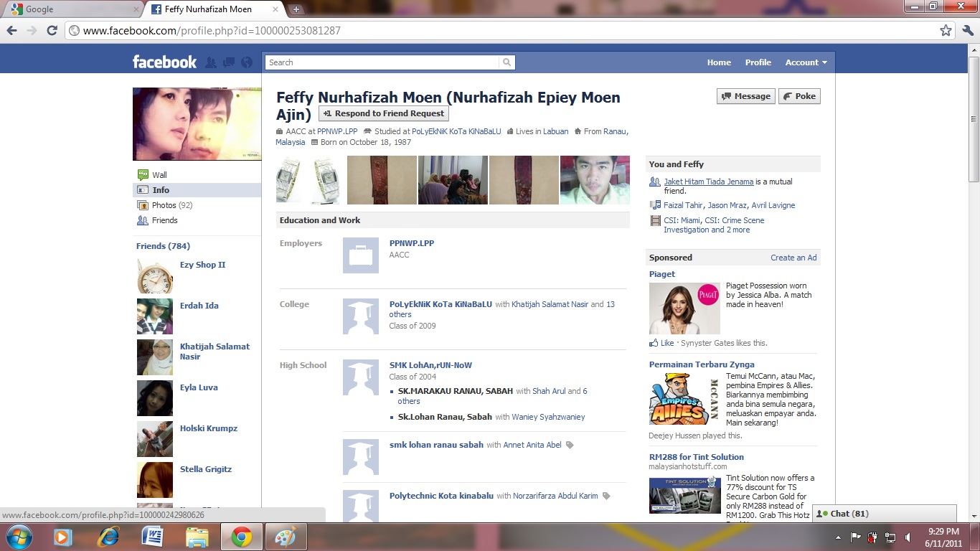Open Create an Ad link

tap(793, 258)
